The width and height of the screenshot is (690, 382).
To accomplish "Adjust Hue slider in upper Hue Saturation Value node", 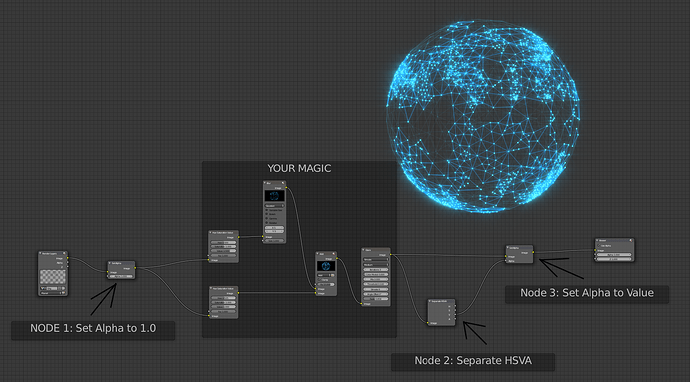I will pyautogui.click(x=224, y=242).
